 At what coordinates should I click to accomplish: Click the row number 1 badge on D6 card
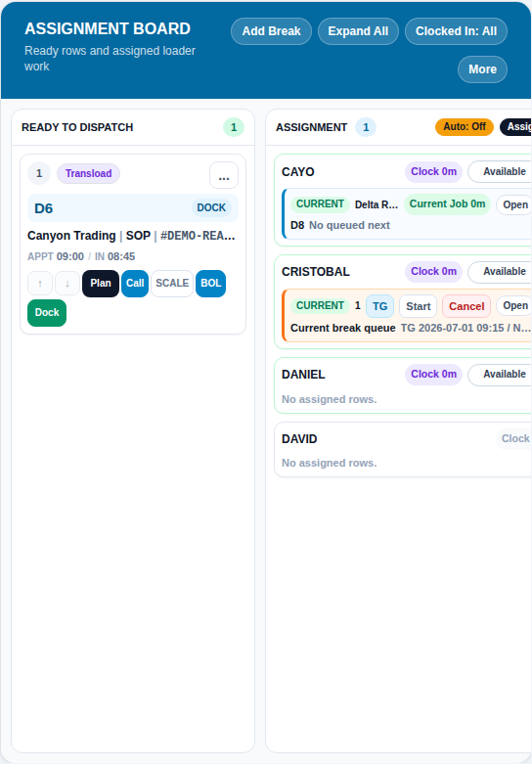pos(39,173)
